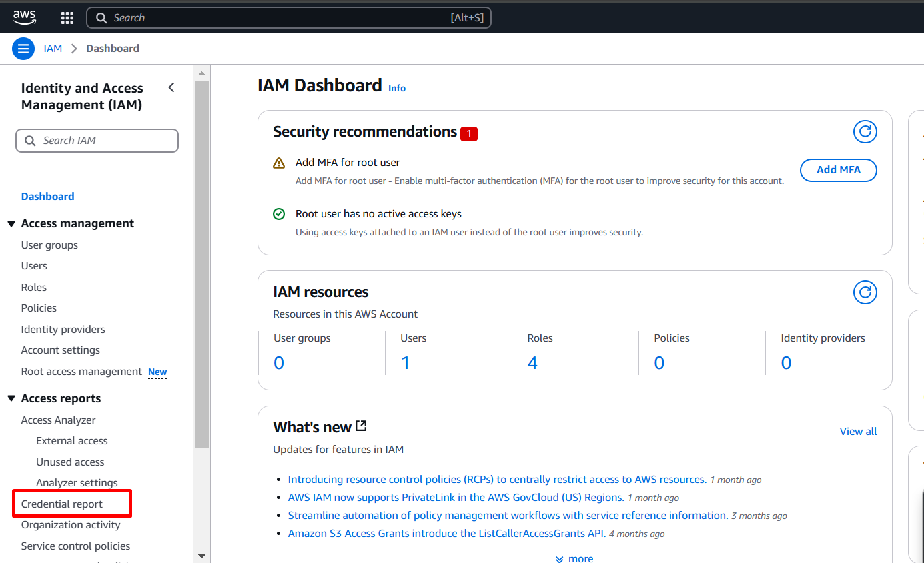The width and height of the screenshot is (924, 563).
Task: Open Analyzer settings sidebar item
Action: (x=77, y=482)
